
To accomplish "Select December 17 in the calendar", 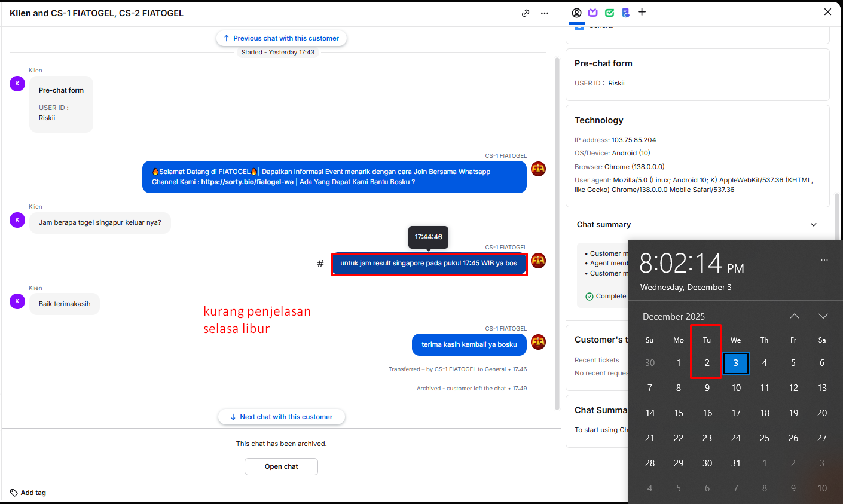I will [x=736, y=413].
